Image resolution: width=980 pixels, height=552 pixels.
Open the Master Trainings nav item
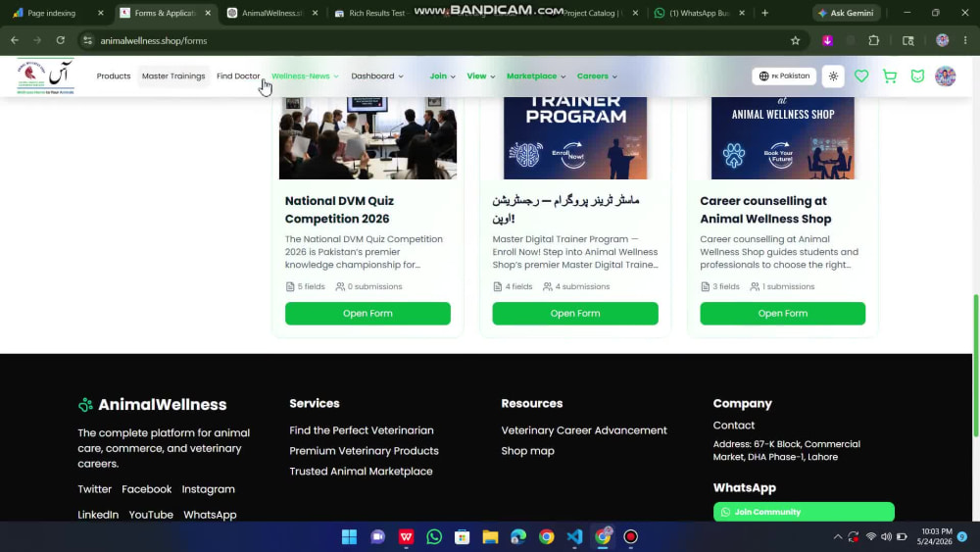(x=173, y=76)
